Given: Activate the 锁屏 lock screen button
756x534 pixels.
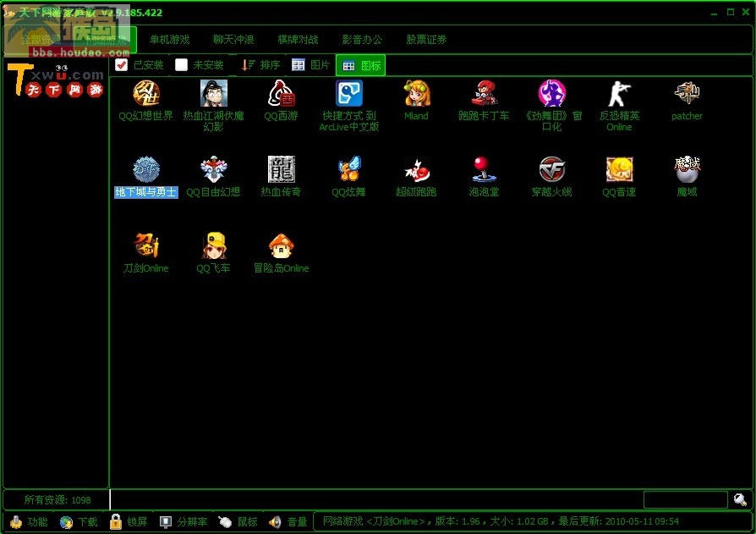Looking at the screenshot, I should click(x=129, y=522).
